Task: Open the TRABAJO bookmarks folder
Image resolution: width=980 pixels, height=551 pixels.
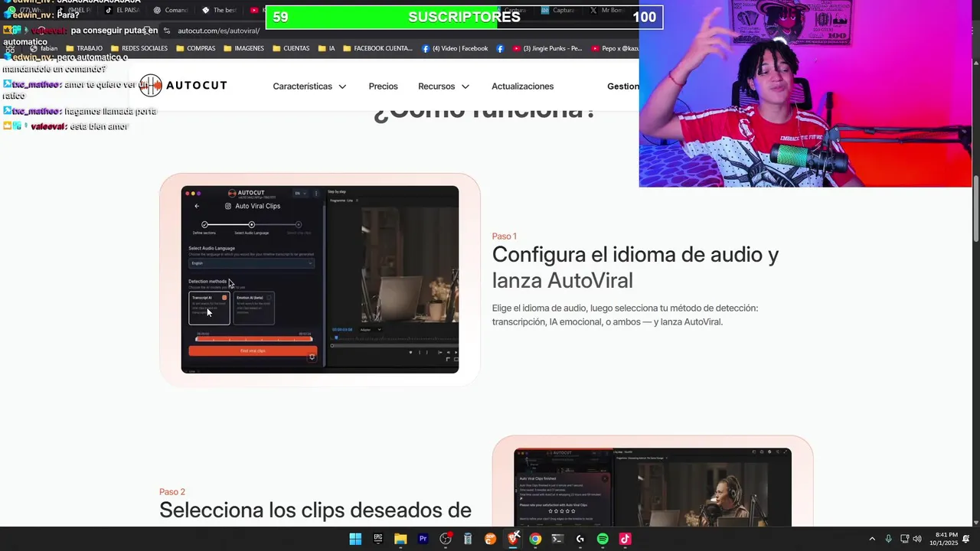Action: [84, 48]
